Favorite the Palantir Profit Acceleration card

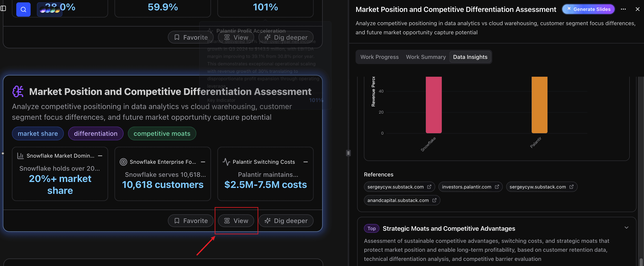(190, 37)
